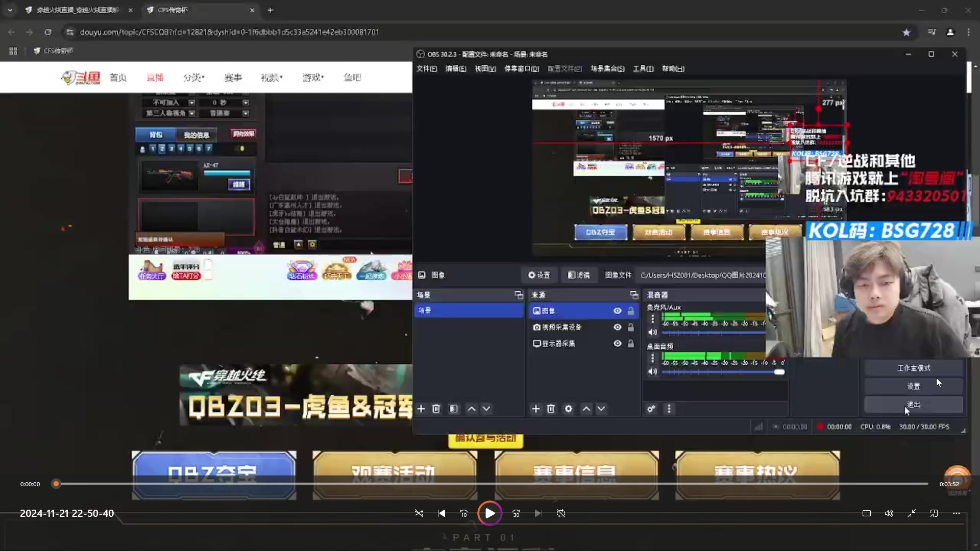980x551 pixels.
Task: Click the 设置 button in OBS controls
Action: pos(914,386)
